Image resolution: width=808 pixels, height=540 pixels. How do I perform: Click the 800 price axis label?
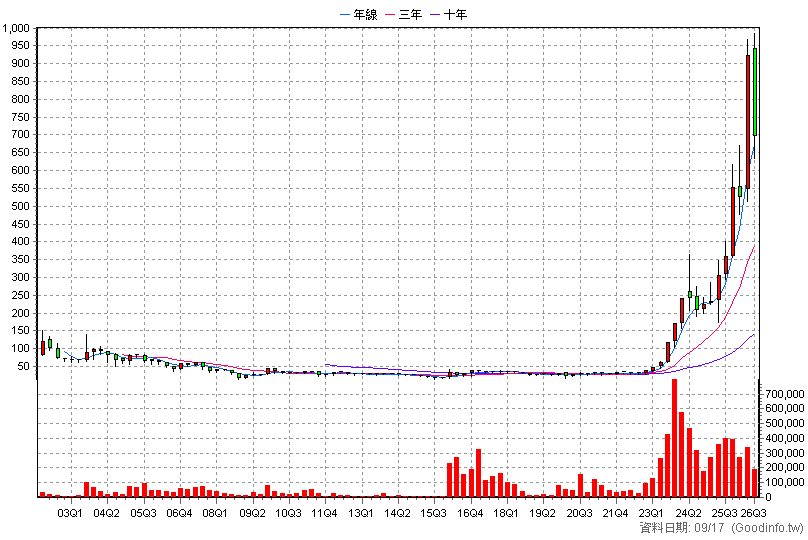(x=21, y=99)
